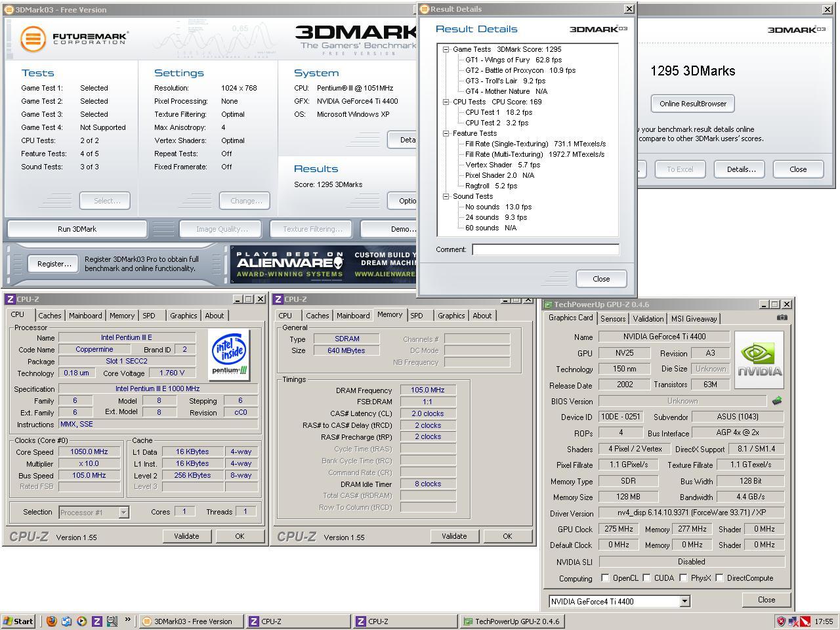Image resolution: width=840 pixels, height=630 pixels.
Task: Click the Futuremark Corporation logo
Action: pyautogui.click(x=73, y=39)
